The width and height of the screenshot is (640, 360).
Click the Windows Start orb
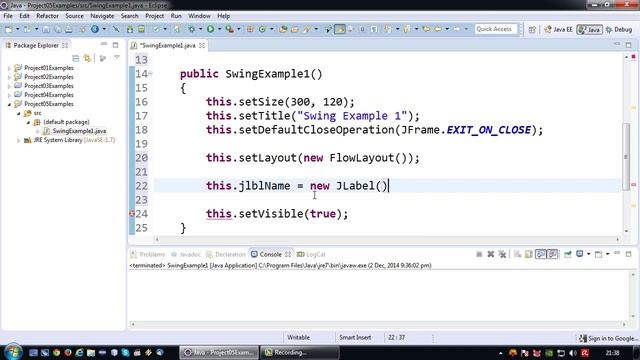13,352
